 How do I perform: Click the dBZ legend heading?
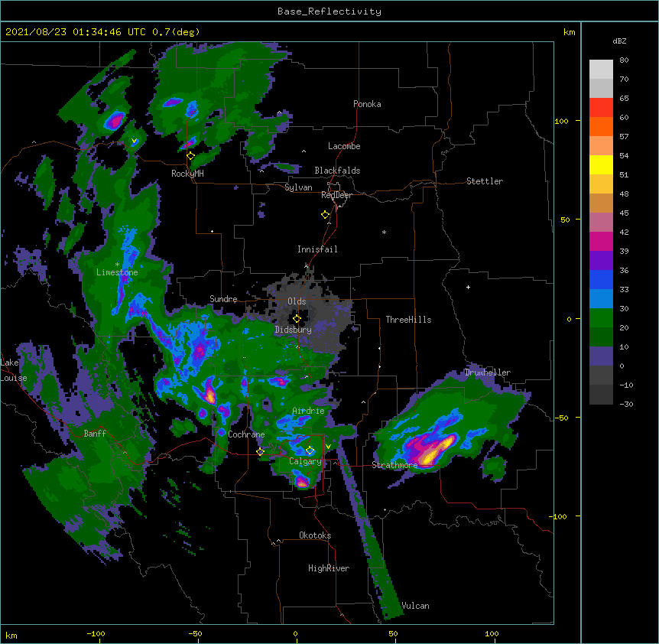coord(619,41)
